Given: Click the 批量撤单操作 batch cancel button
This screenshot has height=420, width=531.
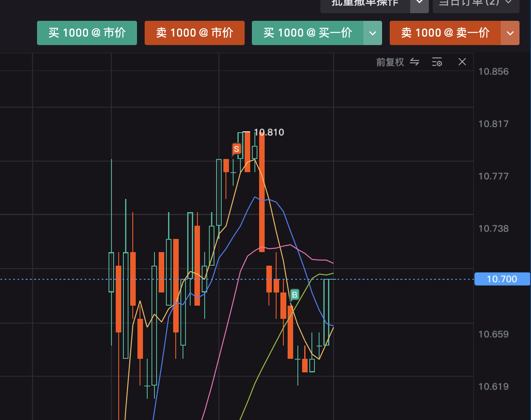Looking at the screenshot, I should click(x=365, y=3).
